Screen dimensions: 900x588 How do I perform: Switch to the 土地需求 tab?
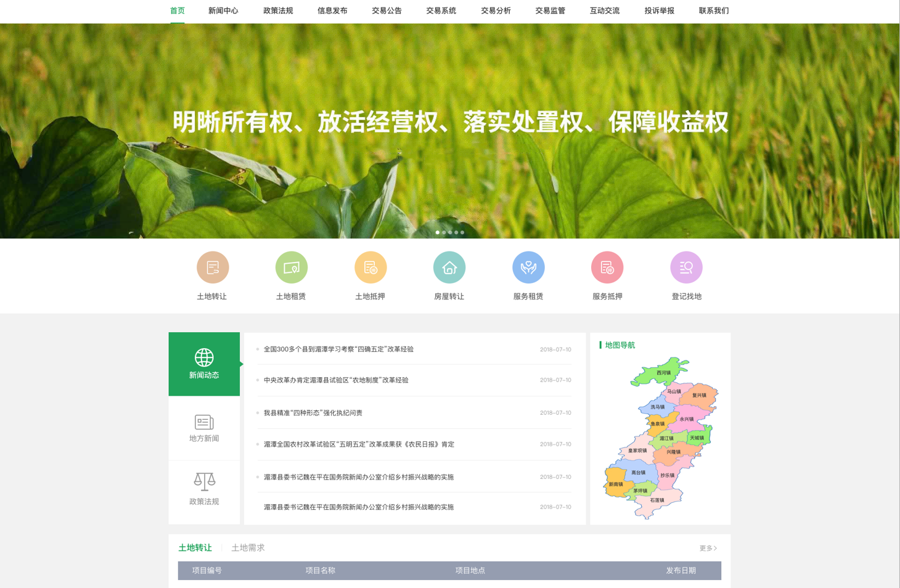tap(248, 548)
